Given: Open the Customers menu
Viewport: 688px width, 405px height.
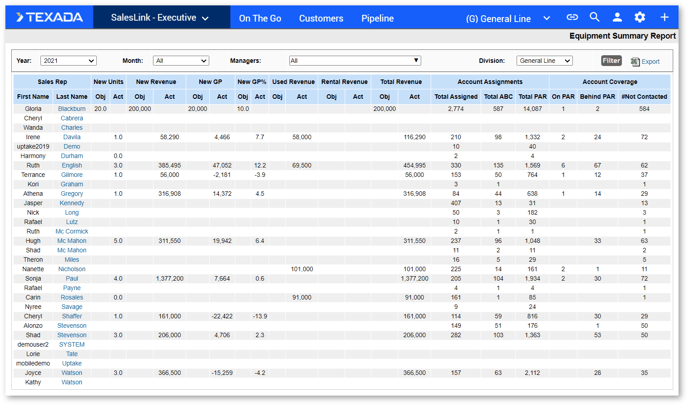Looking at the screenshot, I should [321, 18].
